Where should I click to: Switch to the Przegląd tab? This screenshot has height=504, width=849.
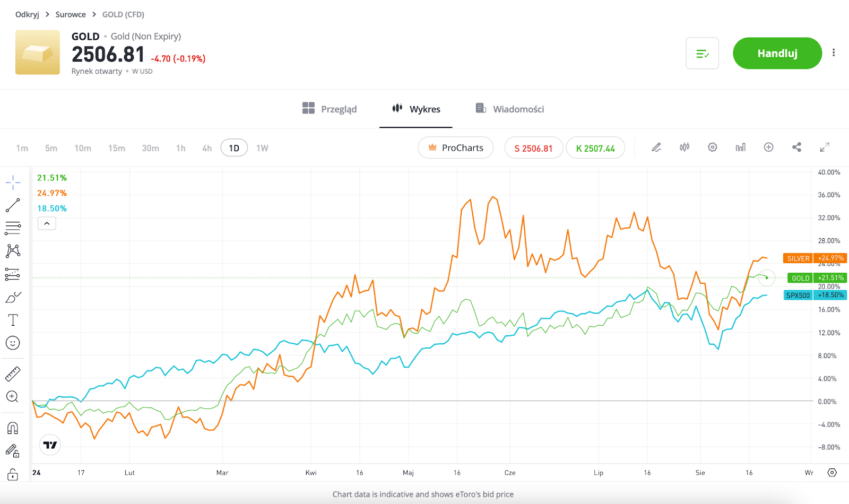(330, 109)
